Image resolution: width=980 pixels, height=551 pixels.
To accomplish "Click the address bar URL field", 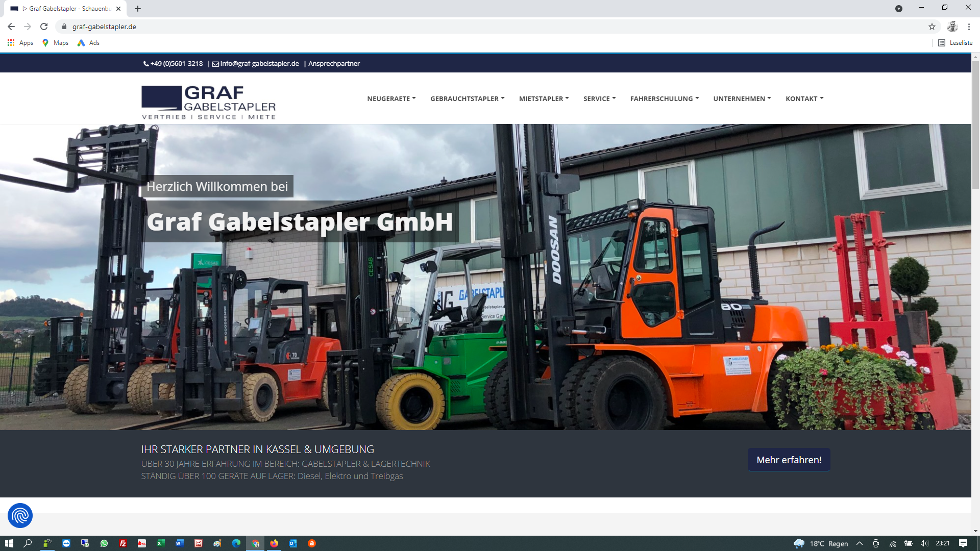I will [490, 27].
